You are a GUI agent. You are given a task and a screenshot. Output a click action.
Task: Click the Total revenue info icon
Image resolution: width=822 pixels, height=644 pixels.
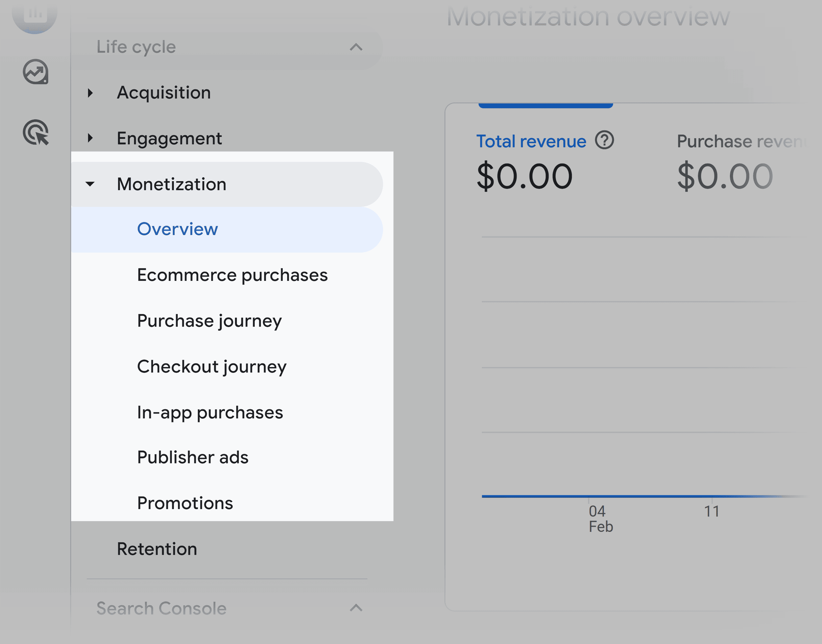point(604,139)
